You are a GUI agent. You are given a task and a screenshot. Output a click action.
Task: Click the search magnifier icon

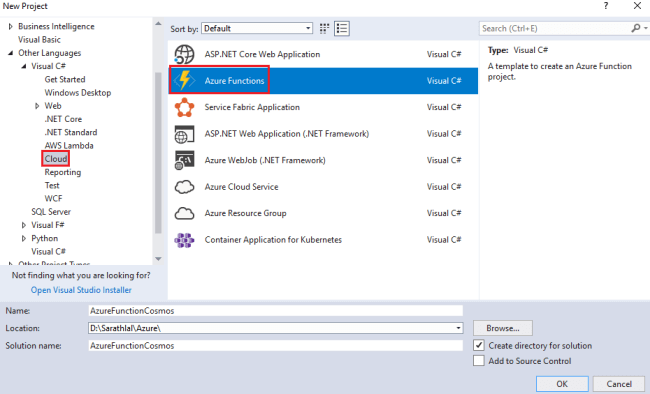tap(635, 28)
